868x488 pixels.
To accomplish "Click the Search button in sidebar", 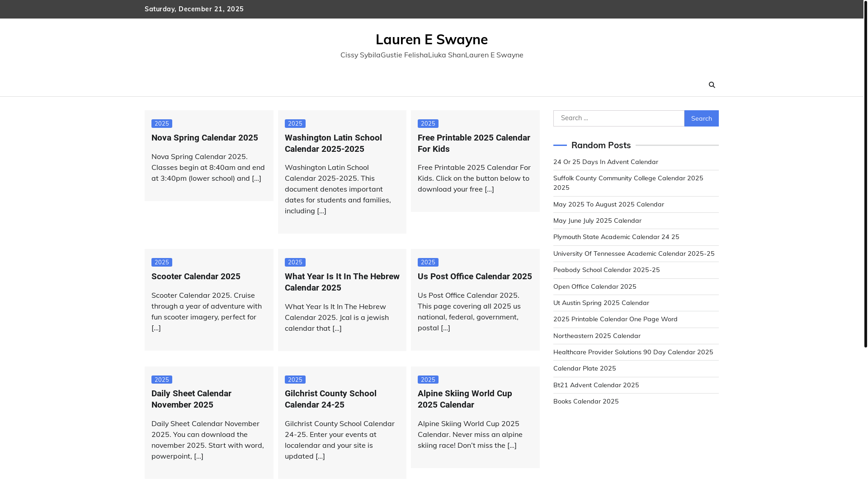I will click(701, 118).
